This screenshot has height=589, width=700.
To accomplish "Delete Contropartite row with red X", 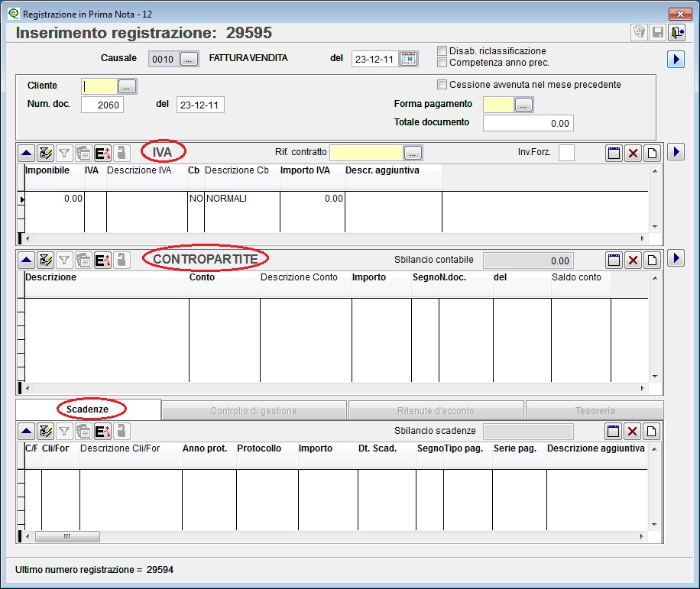I will (x=633, y=261).
